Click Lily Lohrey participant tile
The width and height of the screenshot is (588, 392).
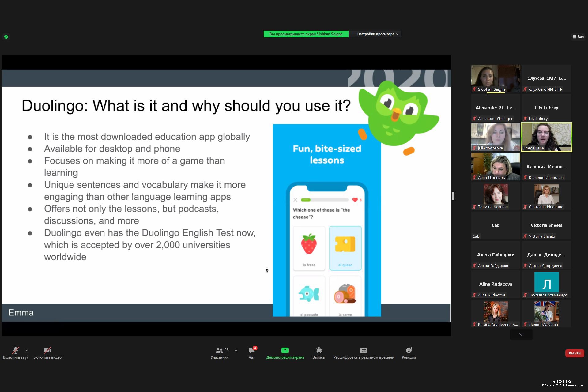tap(547, 108)
